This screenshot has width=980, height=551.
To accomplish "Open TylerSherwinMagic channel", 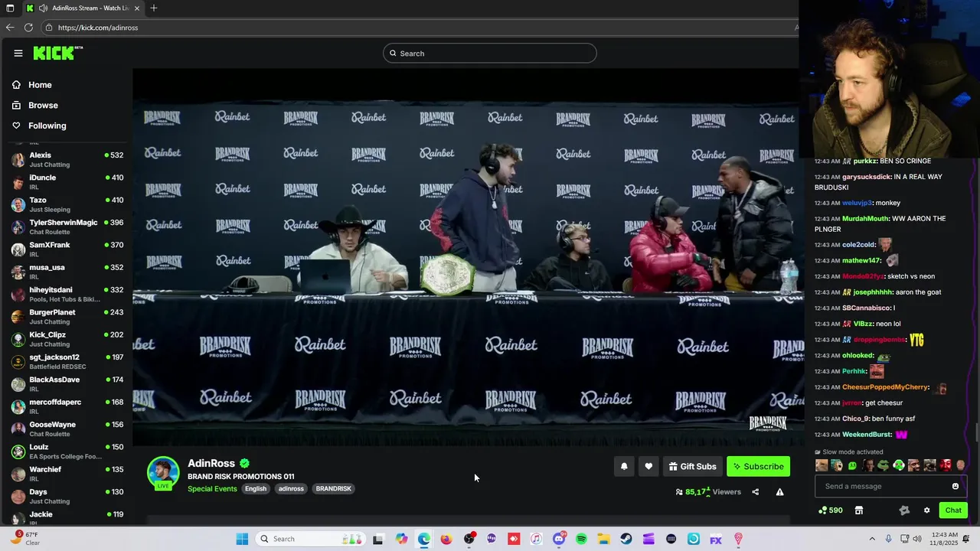I will tap(67, 227).
